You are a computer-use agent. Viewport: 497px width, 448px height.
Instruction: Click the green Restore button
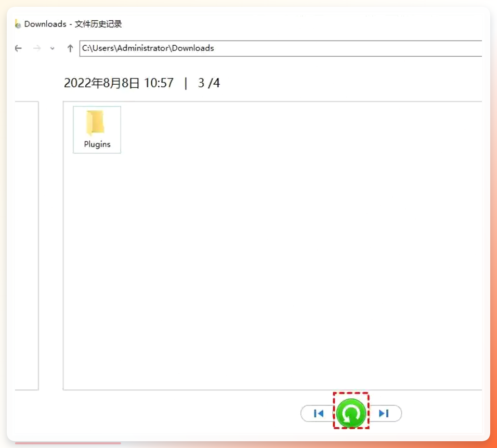351,413
